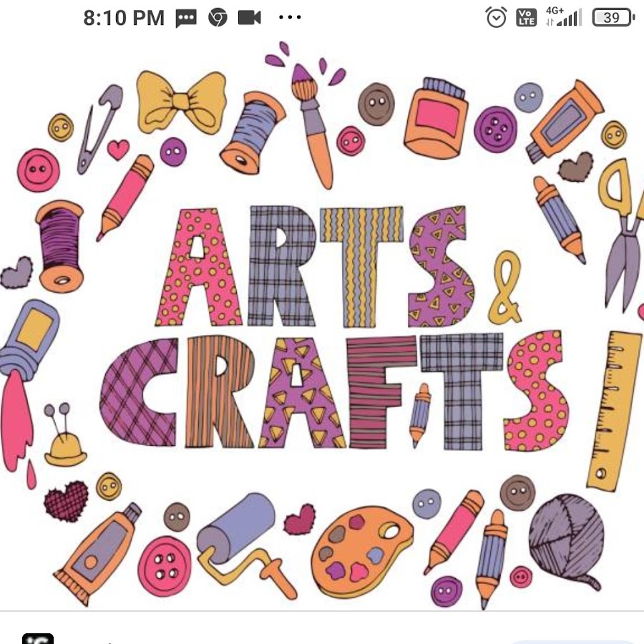Image resolution: width=644 pixels, height=644 pixels.
Task: Tap the Chrome notification icon in status bar
Action: pyautogui.click(x=218, y=18)
